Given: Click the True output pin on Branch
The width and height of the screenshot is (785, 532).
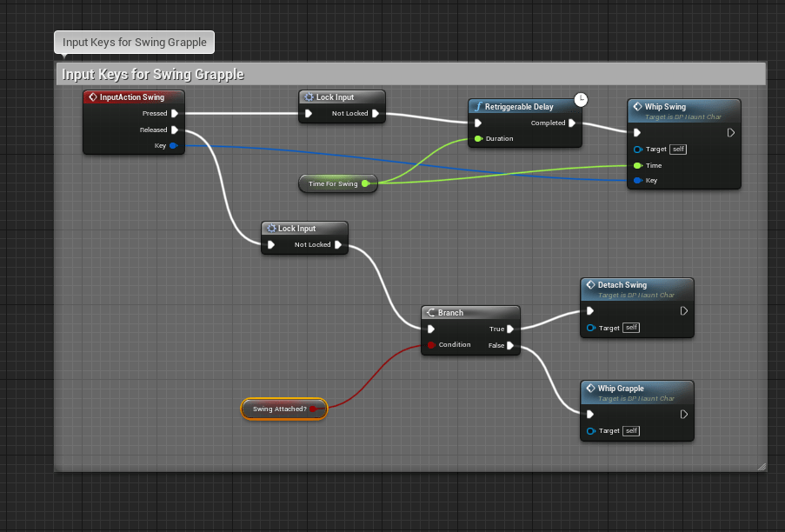Looking at the screenshot, I should coord(510,329).
